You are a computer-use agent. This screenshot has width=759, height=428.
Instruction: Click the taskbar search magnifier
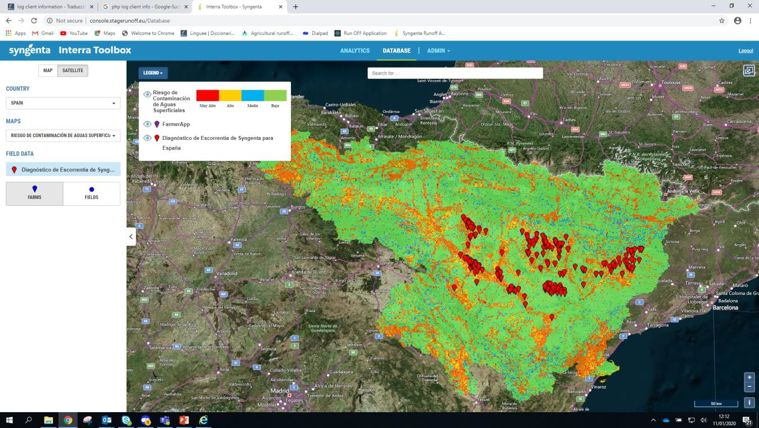click(x=29, y=420)
